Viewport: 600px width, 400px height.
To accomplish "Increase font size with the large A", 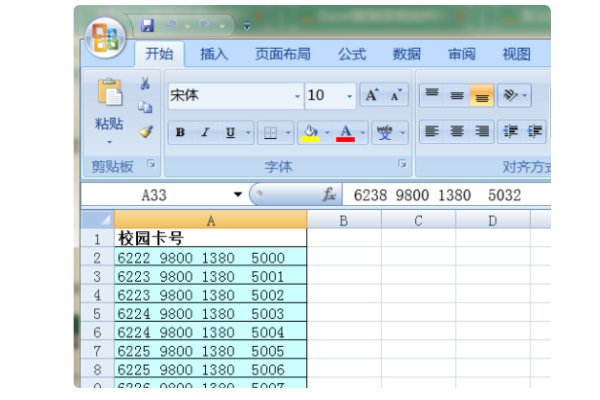I will tap(372, 95).
